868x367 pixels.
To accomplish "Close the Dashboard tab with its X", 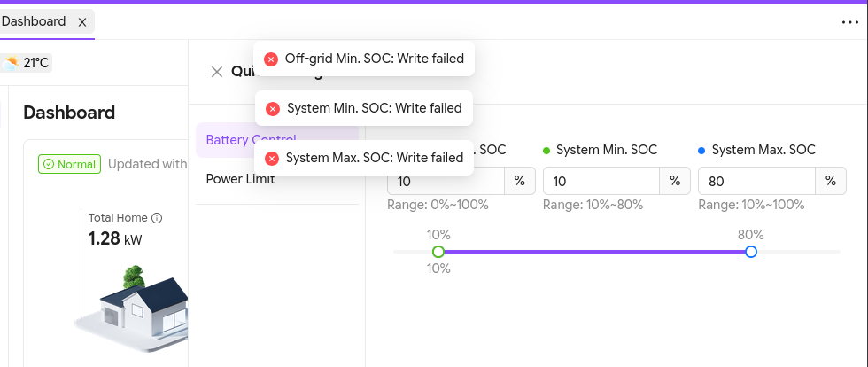I will (x=81, y=22).
